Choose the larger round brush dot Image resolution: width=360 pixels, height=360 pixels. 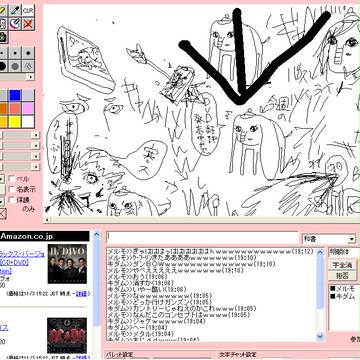(28, 53)
